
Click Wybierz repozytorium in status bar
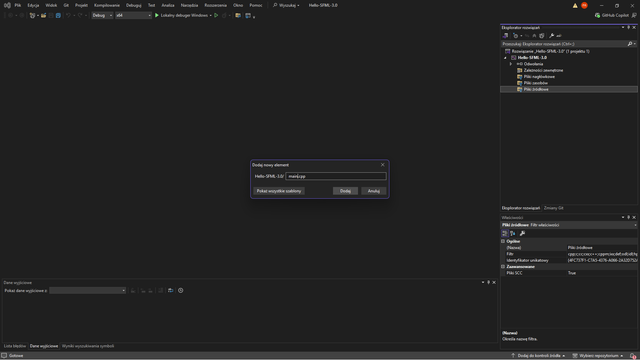coord(598,356)
